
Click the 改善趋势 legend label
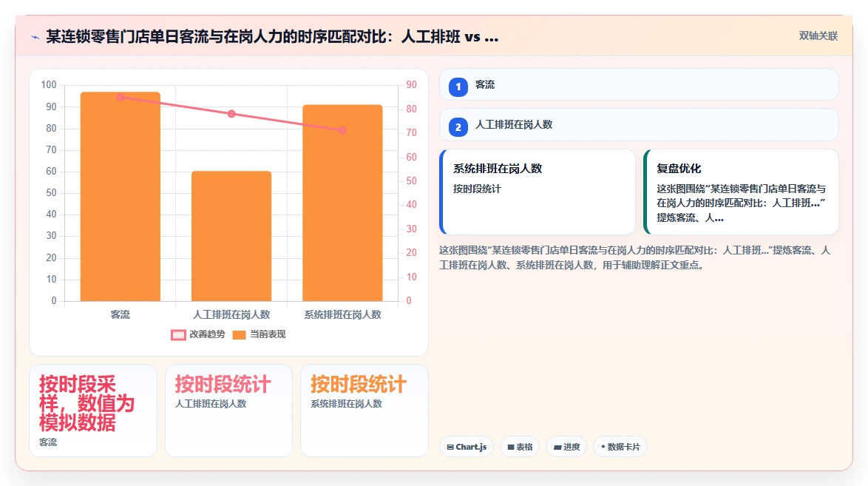click(207, 334)
